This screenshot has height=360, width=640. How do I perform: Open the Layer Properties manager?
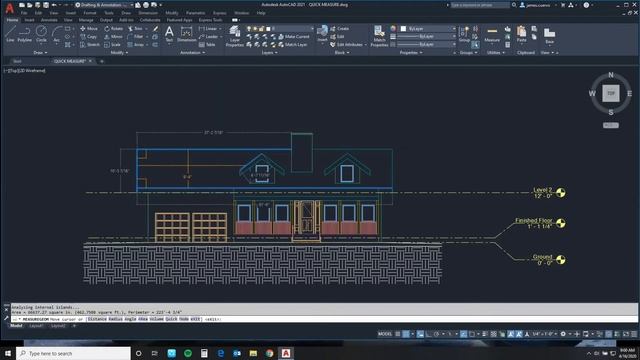tap(234, 36)
